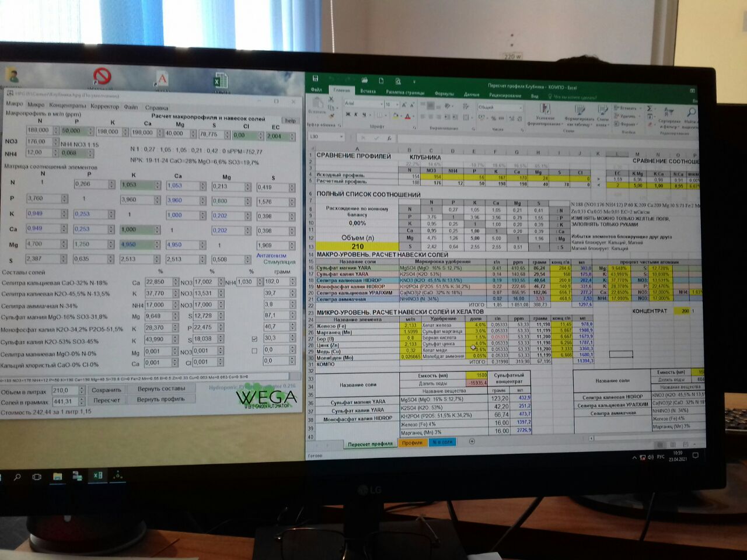
Task: Open the user folder desktop icon
Action: pyautogui.click(x=13, y=76)
